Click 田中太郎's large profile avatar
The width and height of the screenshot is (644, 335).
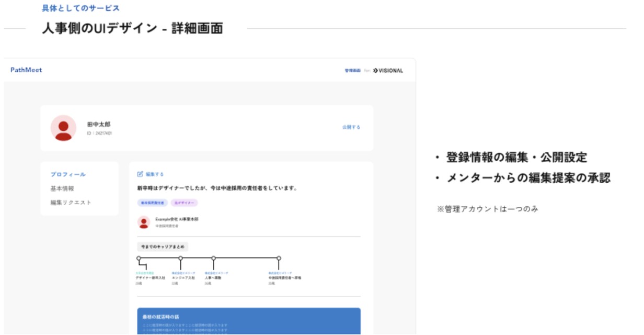(x=63, y=128)
